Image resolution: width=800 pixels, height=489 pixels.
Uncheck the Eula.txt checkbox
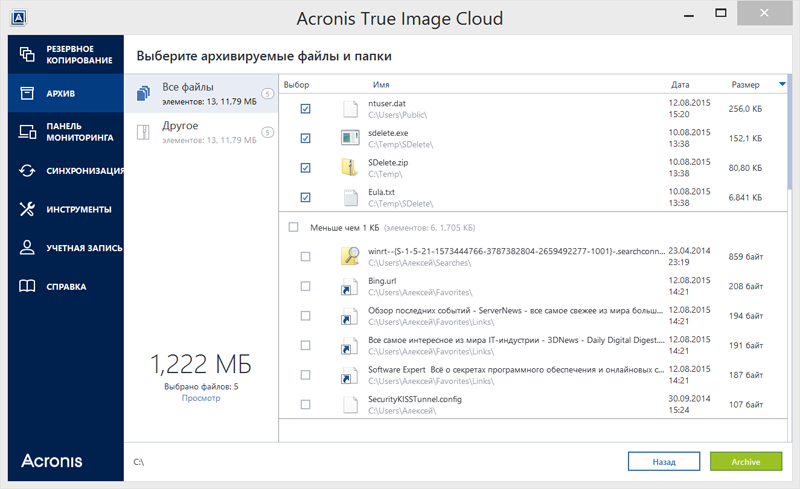click(x=306, y=198)
